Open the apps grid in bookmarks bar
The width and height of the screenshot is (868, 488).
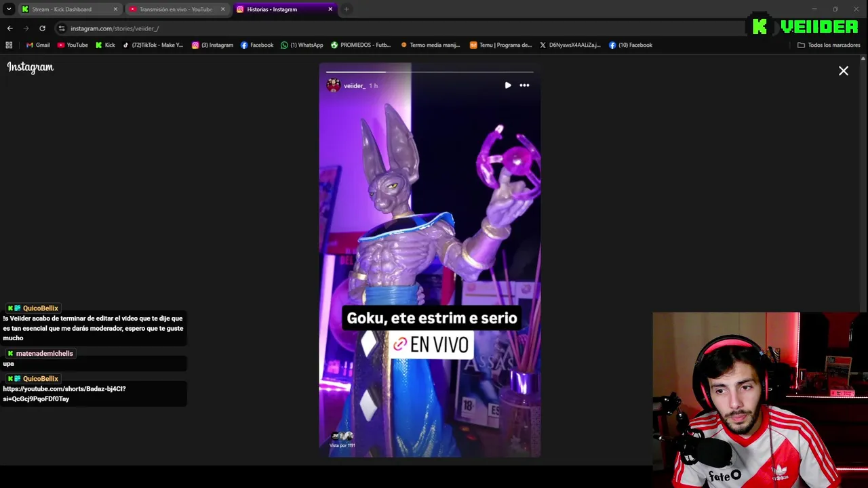(9, 45)
